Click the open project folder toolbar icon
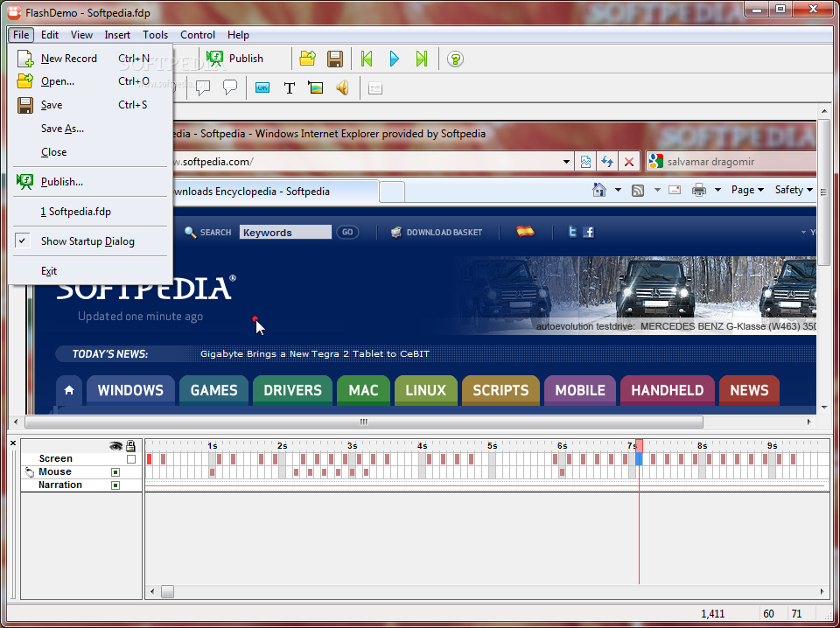 [307, 59]
